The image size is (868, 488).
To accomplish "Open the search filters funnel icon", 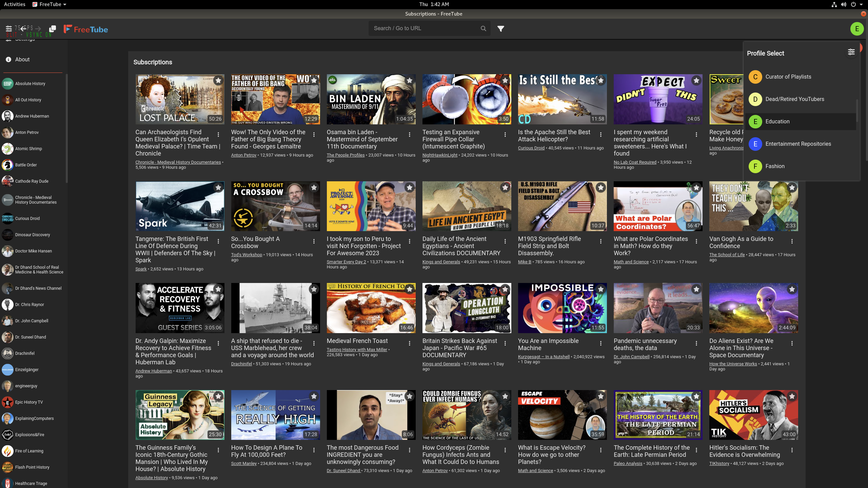I will coord(501,29).
